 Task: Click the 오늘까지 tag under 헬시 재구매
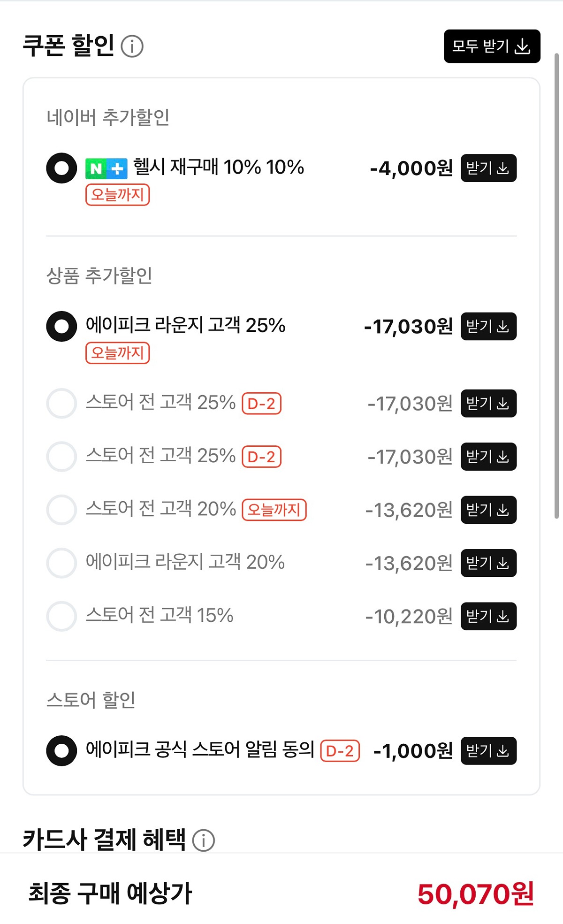[117, 195]
